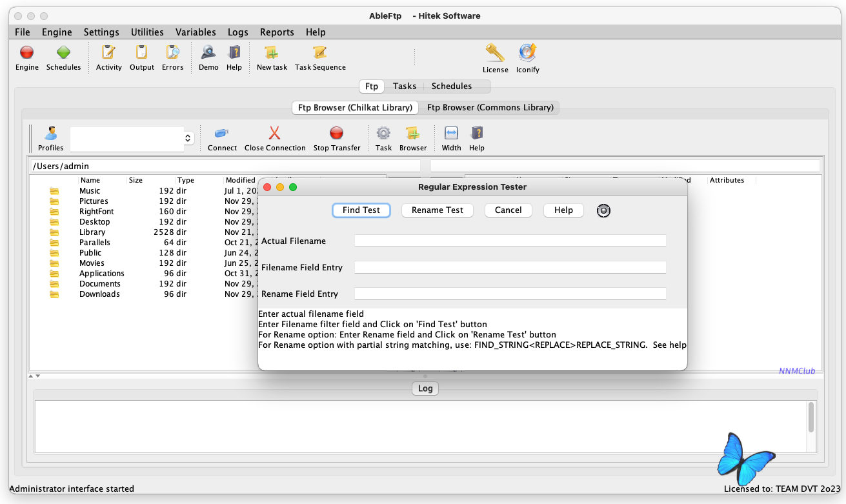Switch to the Tasks tab
Image resolution: width=846 pixels, height=504 pixels.
(x=405, y=86)
